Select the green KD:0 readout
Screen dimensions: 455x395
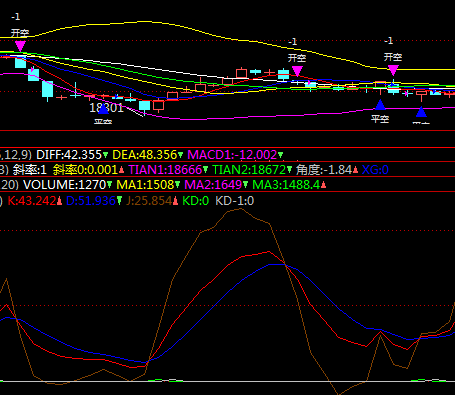click(x=196, y=201)
